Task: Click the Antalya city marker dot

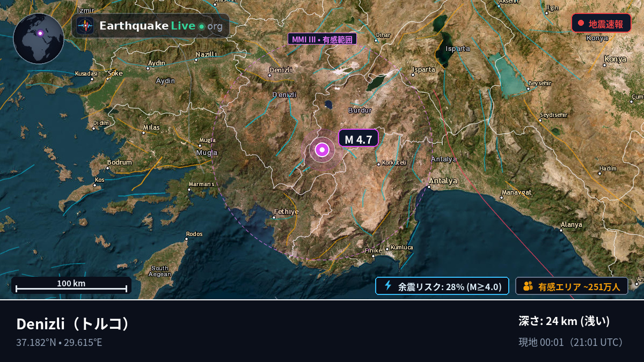Action: pyautogui.click(x=429, y=187)
